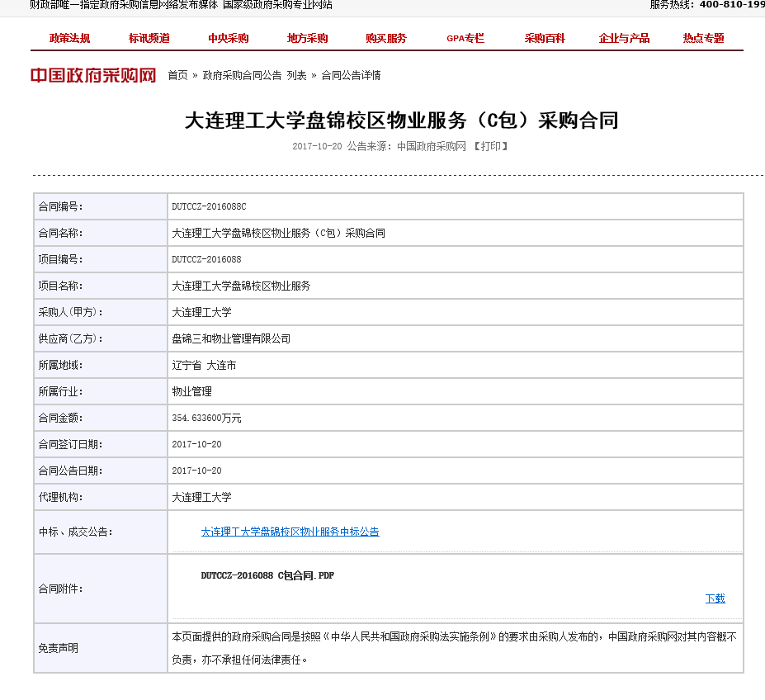Click the 中国政府采购网 site logo
This screenshot has height=700, width=765.
[93, 75]
